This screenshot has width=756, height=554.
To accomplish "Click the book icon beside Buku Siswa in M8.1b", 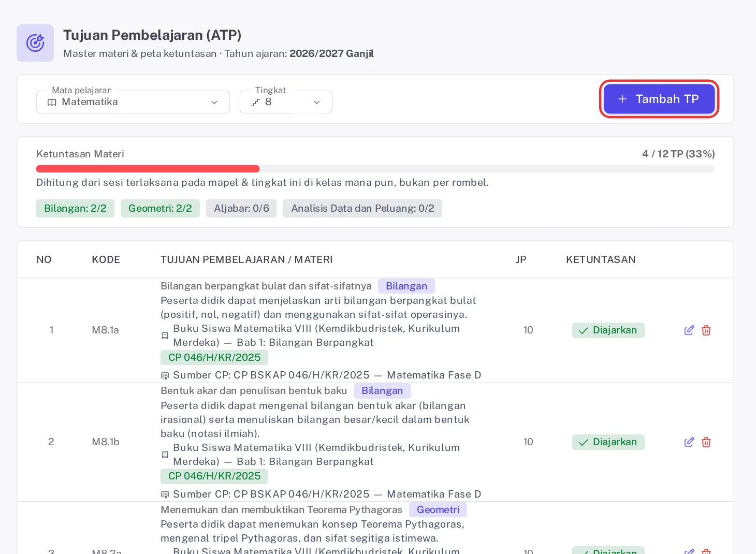I will pyautogui.click(x=165, y=455).
